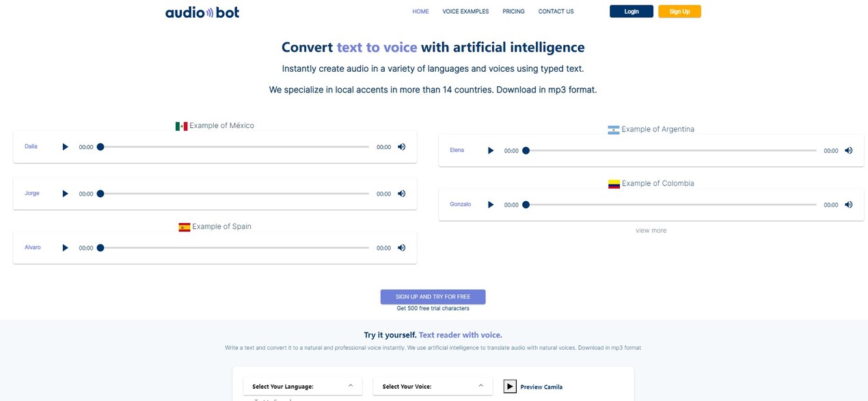Play Gonzalo's Colombia voice sample

point(491,205)
